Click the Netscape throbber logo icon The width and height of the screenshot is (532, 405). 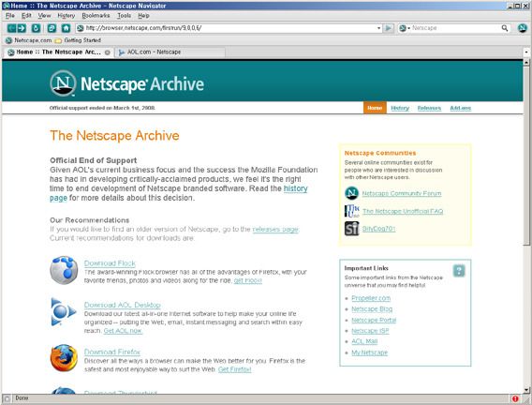pyautogui.click(x=523, y=28)
